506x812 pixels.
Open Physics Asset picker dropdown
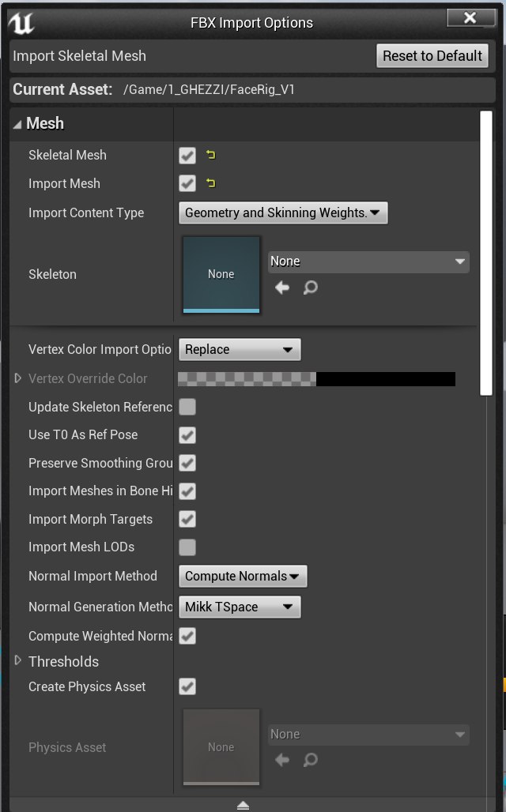click(x=368, y=735)
